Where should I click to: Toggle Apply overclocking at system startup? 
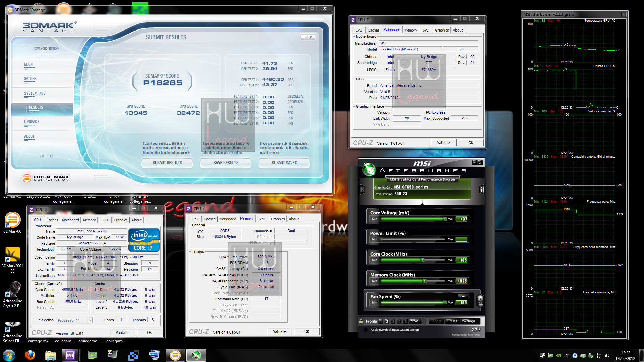pos(366,330)
